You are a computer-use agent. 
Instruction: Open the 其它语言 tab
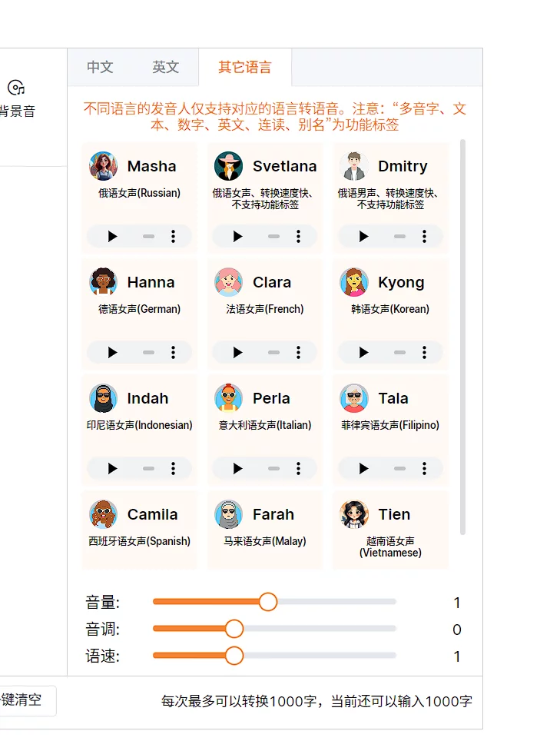[244, 67]
